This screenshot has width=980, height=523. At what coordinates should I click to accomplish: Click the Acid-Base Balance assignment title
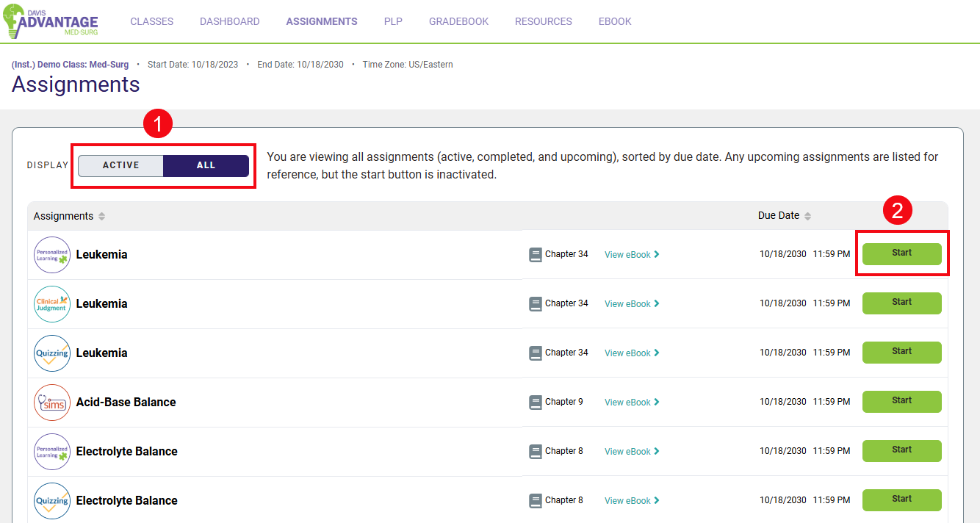126,403
